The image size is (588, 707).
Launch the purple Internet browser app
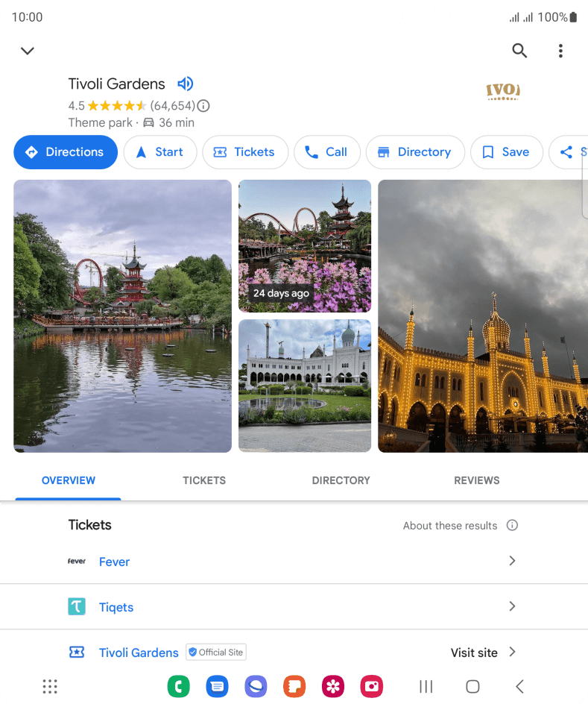click(256, 687)
